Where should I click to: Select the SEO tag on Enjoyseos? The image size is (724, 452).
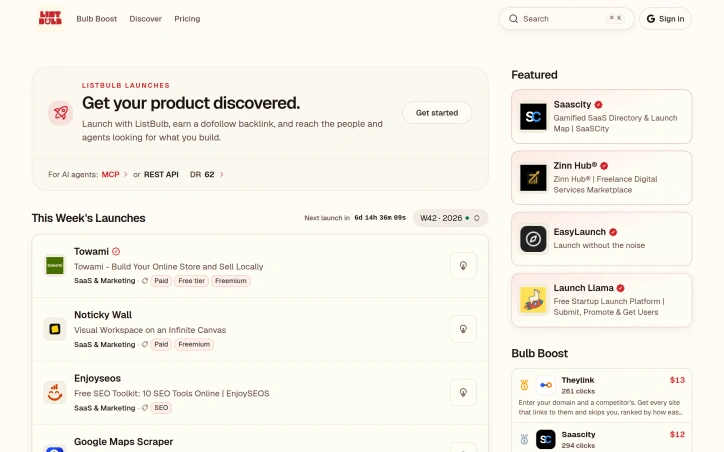click(161, 408)
